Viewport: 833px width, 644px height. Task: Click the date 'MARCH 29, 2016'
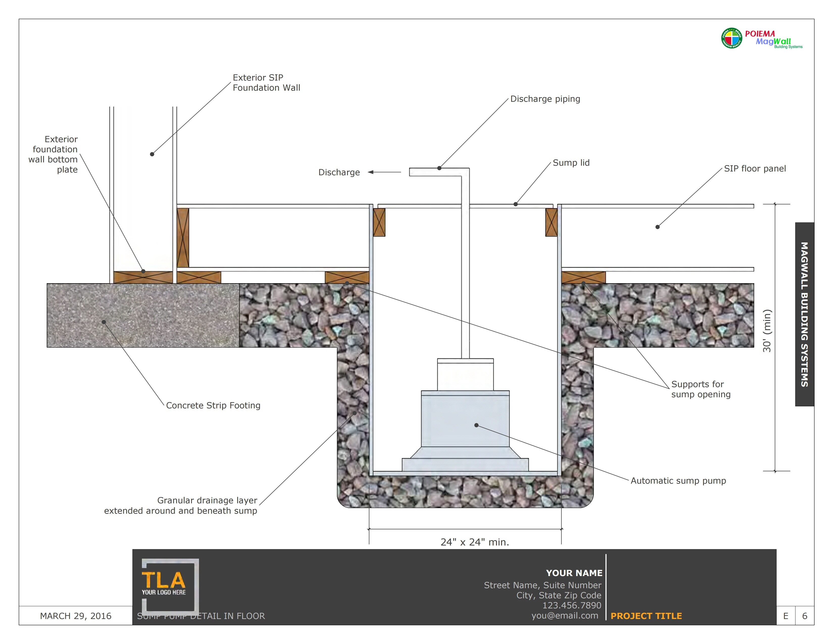tap(75, 616)
